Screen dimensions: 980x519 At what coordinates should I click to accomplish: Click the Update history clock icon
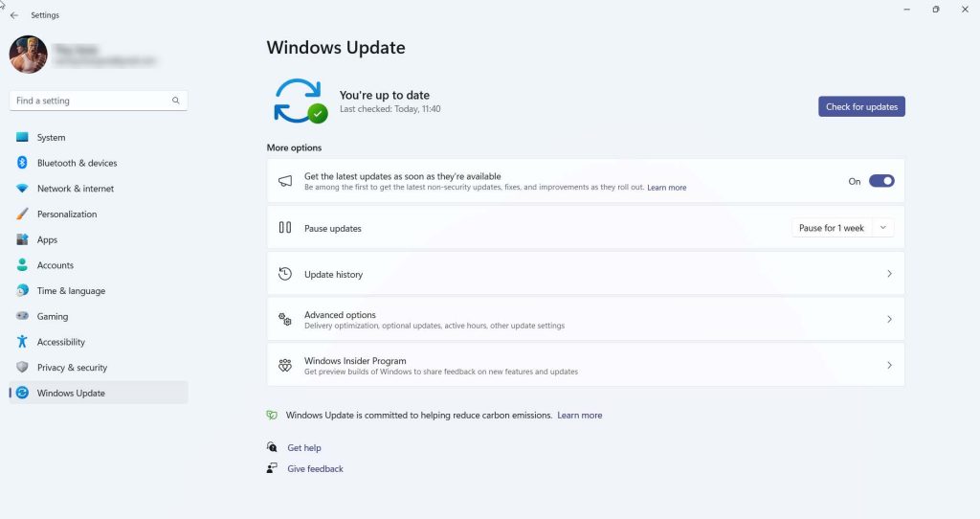coord(285,274)
